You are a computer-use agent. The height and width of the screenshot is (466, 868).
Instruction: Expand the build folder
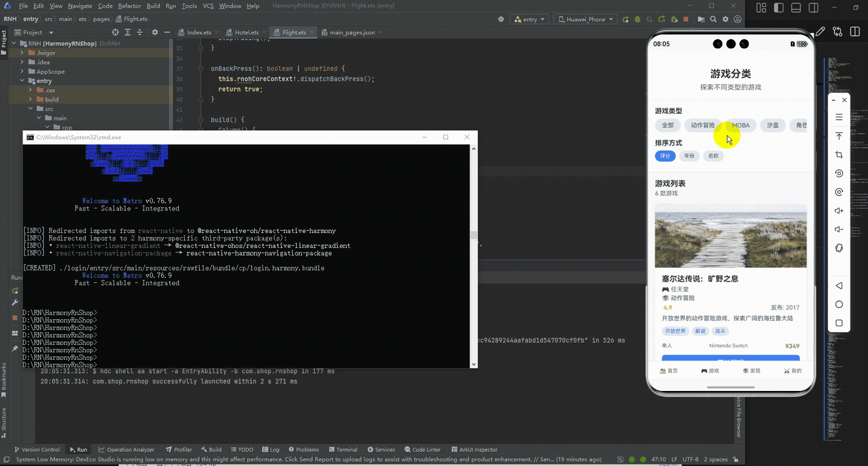[x=30, y=100]
